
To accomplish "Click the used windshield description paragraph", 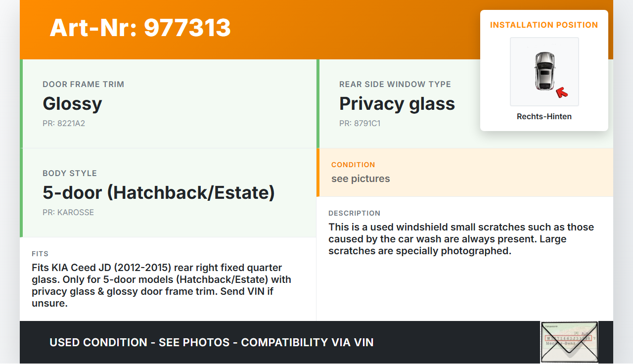I will 461,239.
